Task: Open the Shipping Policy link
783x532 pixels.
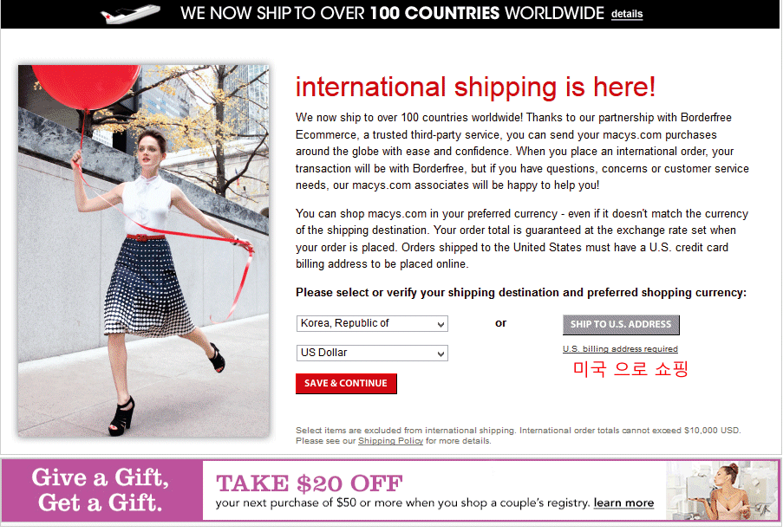Action: coord(390,441)
